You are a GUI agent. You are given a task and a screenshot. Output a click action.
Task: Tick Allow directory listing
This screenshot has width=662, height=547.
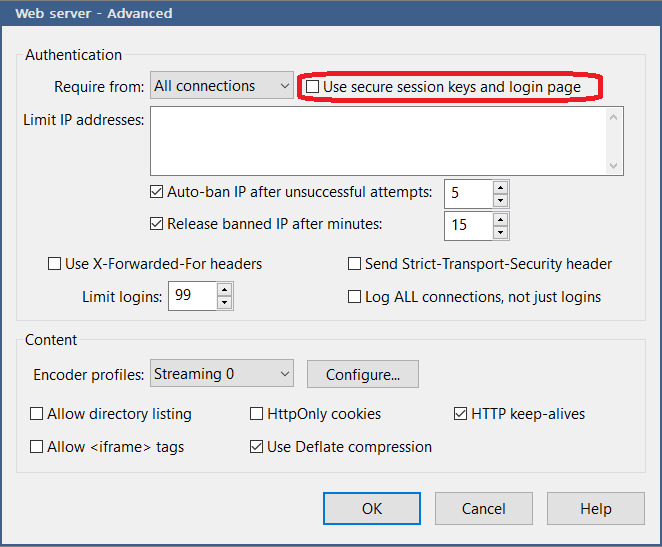(x=37, y=414)
